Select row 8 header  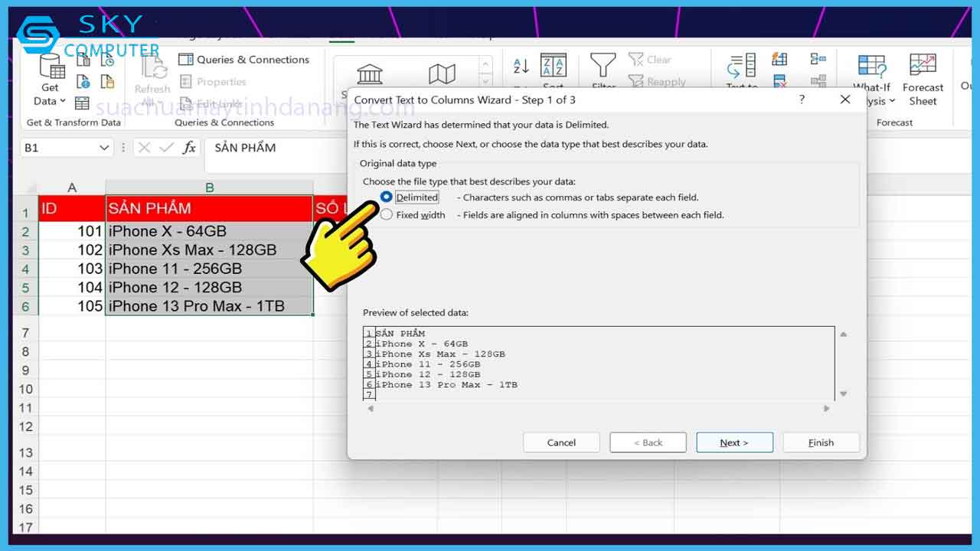pyautogui.click(x=26, y=351)
